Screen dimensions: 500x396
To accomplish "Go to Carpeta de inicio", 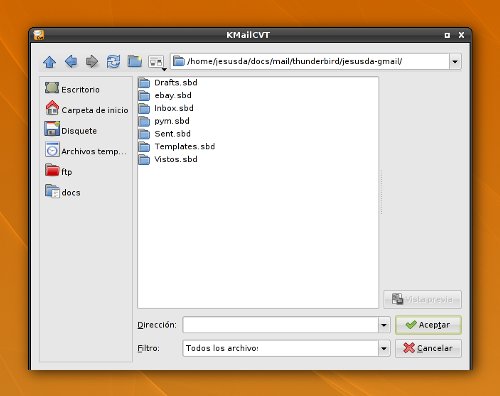I will (87, 109).
